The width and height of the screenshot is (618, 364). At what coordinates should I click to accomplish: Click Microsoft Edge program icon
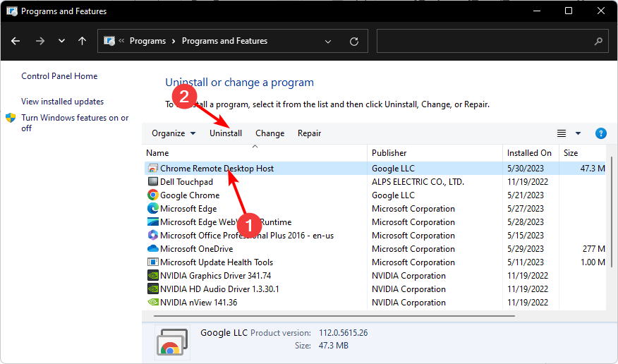(x=152, y=208)
